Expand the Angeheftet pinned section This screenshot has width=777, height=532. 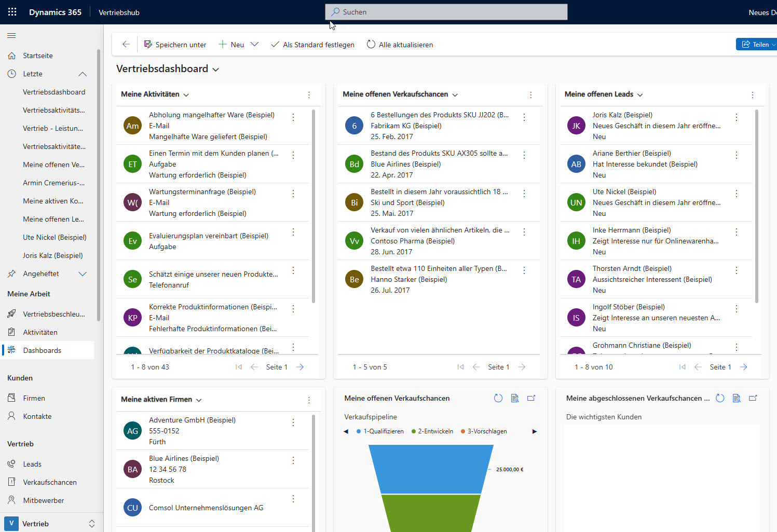click(83, 274)
